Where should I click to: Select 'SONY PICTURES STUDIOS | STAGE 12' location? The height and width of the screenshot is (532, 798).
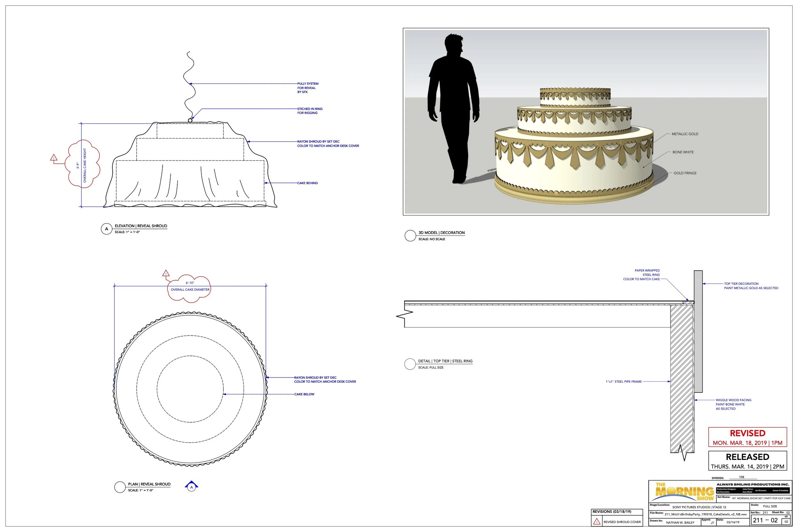(x=699, y=507)
